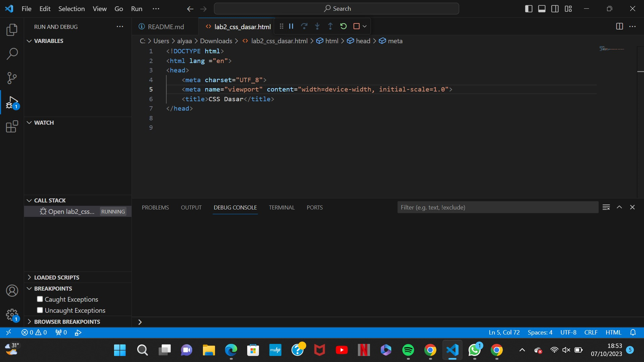
Task: Open the Source Control view
Action: pos(12,78)
